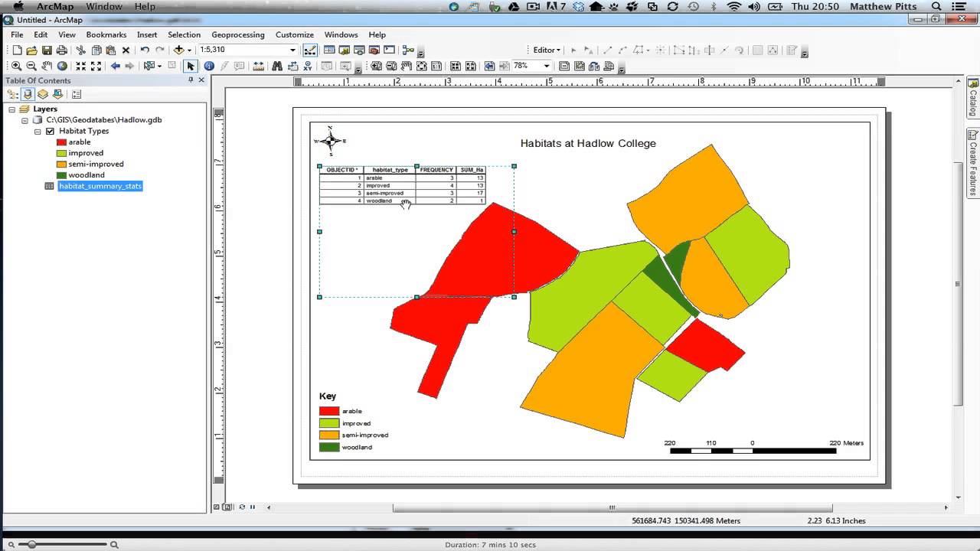Save the map with floppy disk icon
Image resolution: width=980 pixels, height=551 pixels.
click(47, 51)
